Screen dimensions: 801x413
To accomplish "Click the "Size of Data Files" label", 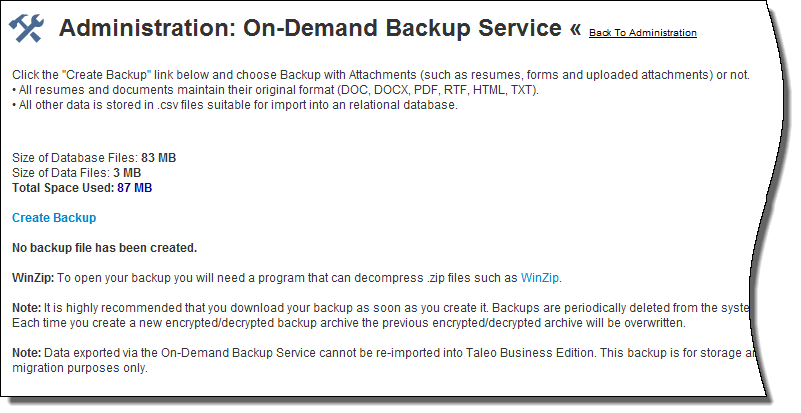I will 59,172.
